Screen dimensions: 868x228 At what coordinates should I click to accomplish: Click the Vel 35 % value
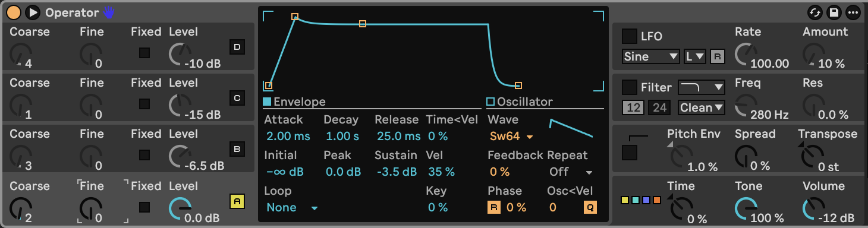coord(441,172)
